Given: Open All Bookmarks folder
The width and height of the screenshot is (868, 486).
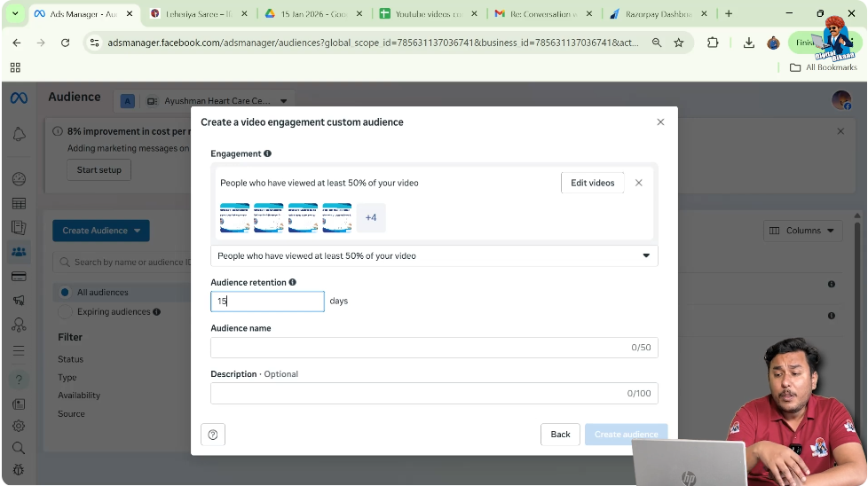Looking at the screenshot, I should click(x=823, y=67).
